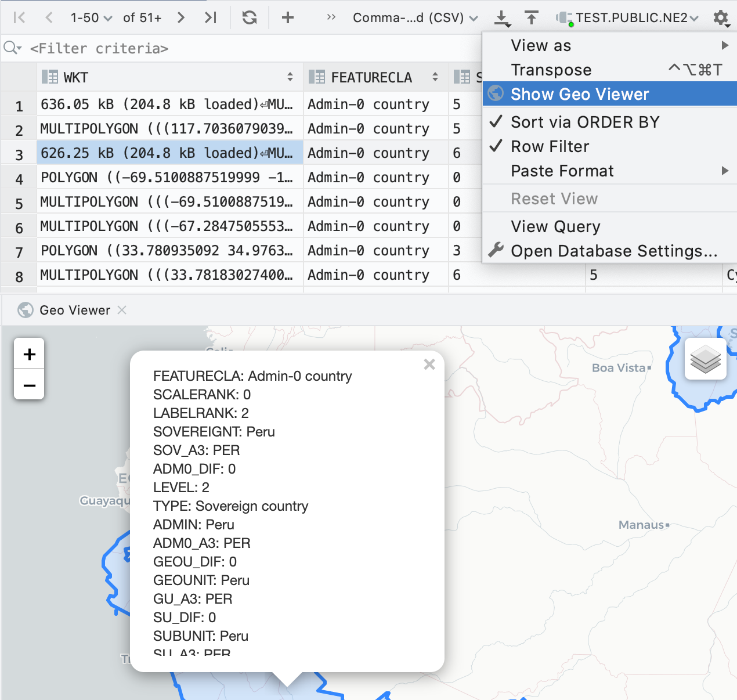Select the Transpose menu item
The height and width of the screenshot is (700, 737).
pyautogui.click(x=609, y=70)
